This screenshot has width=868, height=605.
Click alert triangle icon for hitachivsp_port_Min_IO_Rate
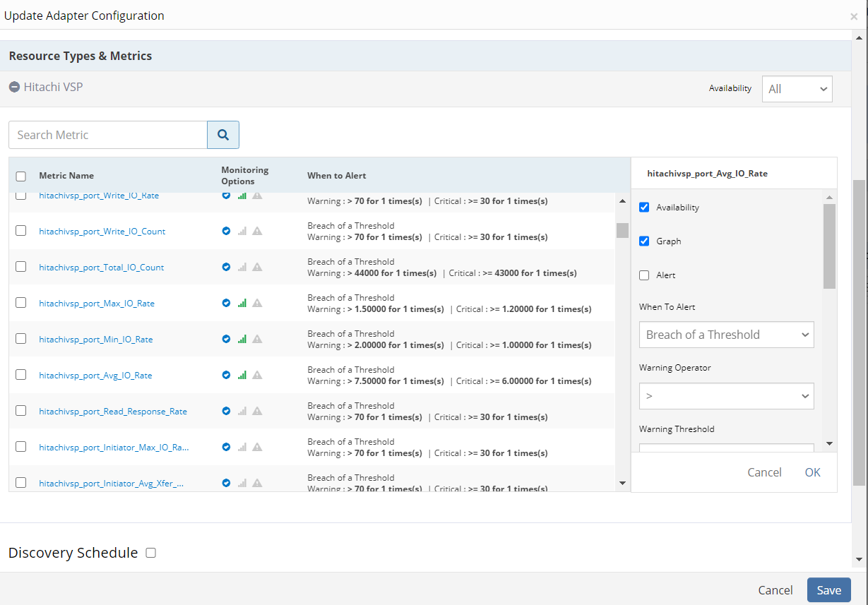tap(257, 339)
